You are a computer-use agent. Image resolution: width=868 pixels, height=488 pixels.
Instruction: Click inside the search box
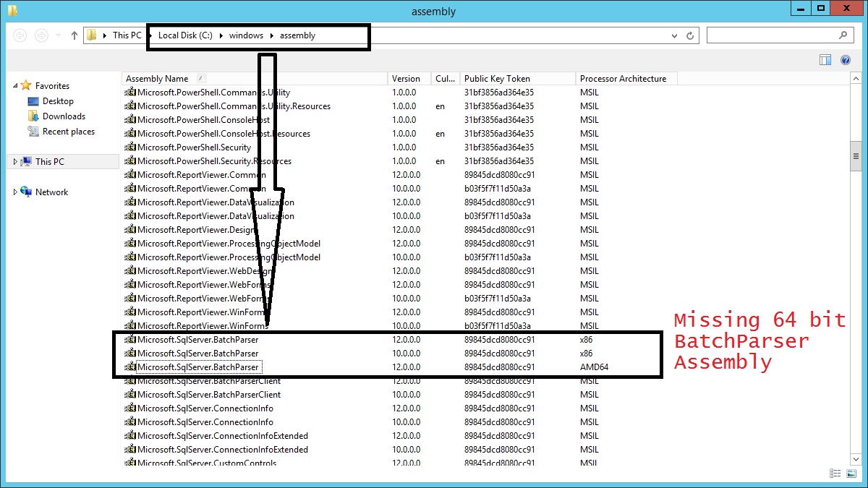[x=771, y=35]
